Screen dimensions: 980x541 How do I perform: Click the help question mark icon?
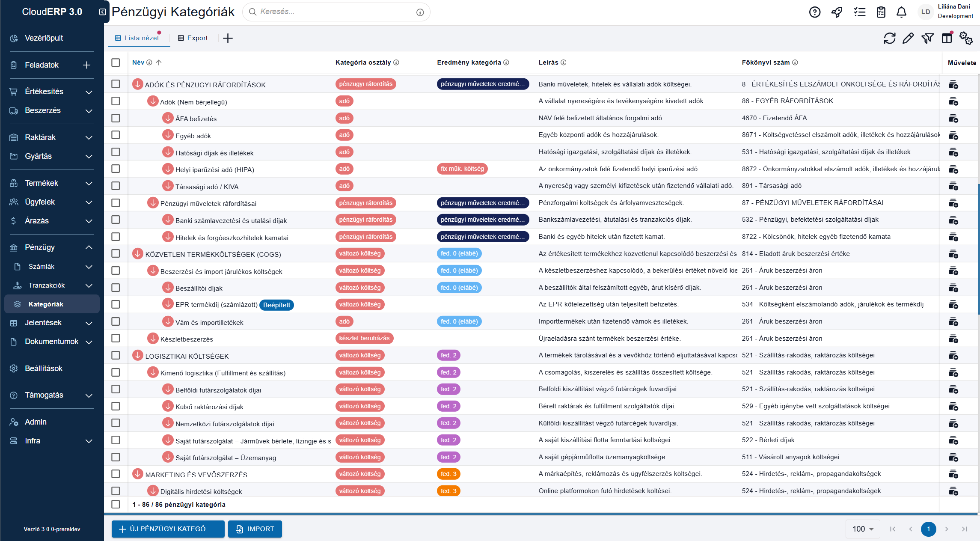pyautogui.click(x=815, y=12)
